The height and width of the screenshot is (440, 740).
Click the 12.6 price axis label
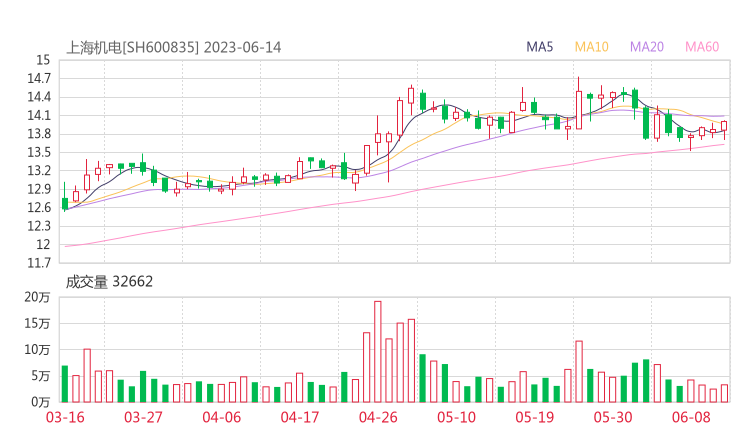point(39,207)
